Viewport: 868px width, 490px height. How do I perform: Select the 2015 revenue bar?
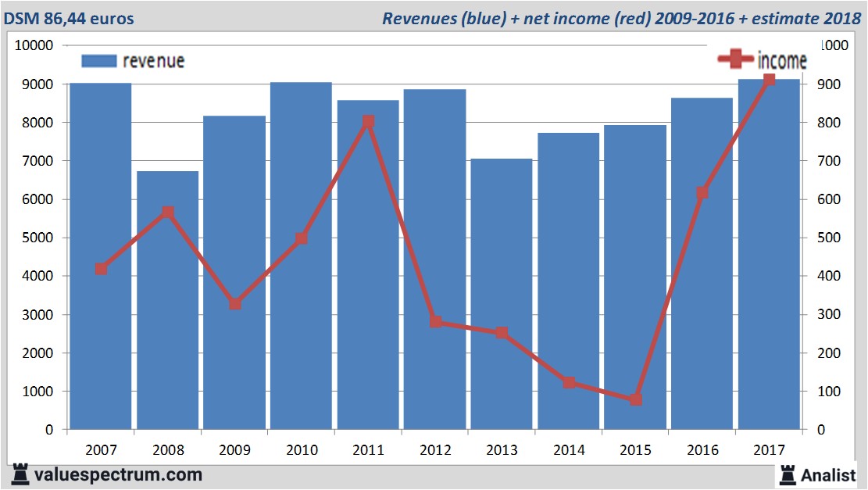point(635,277)
